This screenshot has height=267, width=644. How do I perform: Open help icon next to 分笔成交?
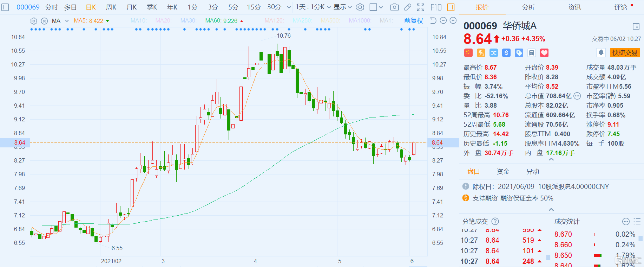click(495, 221)
